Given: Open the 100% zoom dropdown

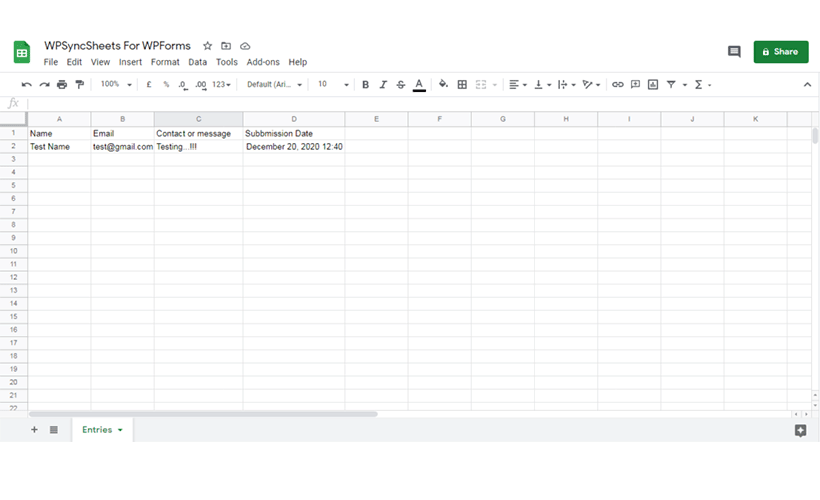Looking at the screenshot, I should [x=116, y=84].
